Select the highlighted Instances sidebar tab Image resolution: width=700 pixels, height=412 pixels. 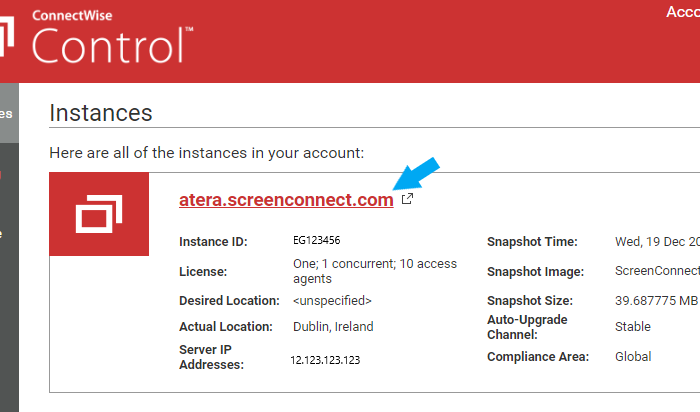7,114
